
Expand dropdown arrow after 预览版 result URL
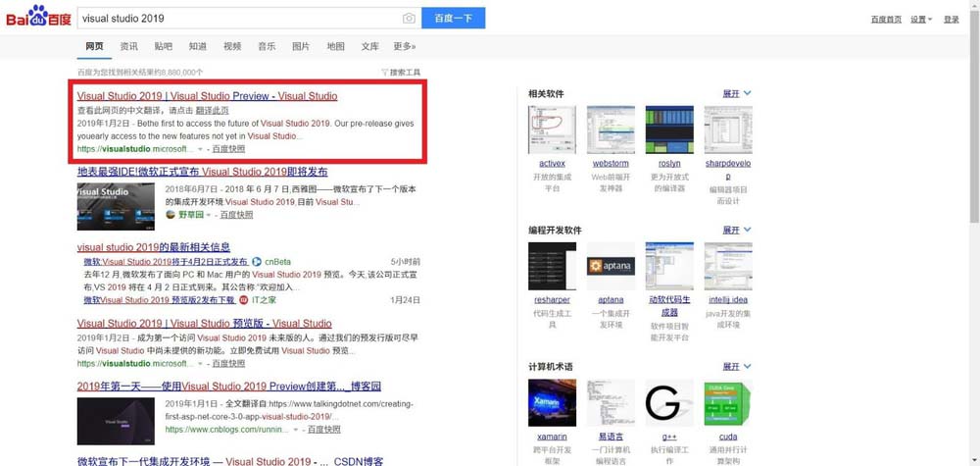click(200, 363)
